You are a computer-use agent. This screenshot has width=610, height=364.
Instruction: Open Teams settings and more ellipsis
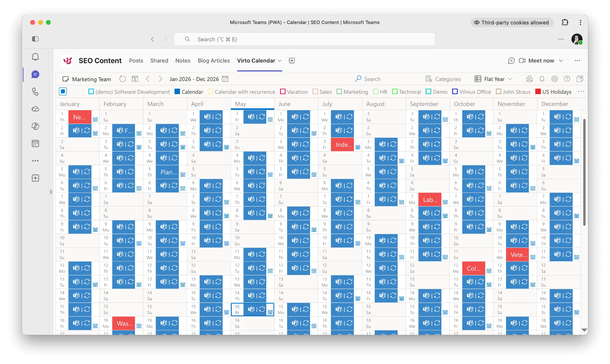[x=561, y=39]
